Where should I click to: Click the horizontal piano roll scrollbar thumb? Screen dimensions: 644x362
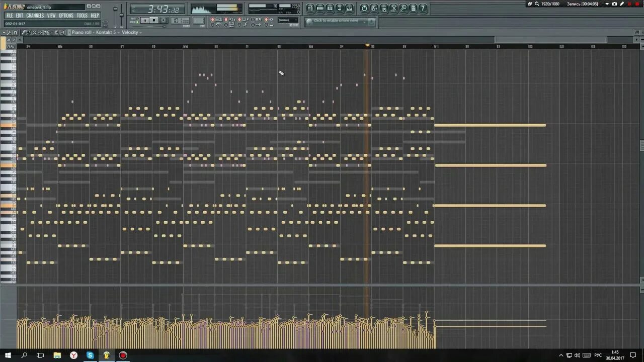point(551,40)
